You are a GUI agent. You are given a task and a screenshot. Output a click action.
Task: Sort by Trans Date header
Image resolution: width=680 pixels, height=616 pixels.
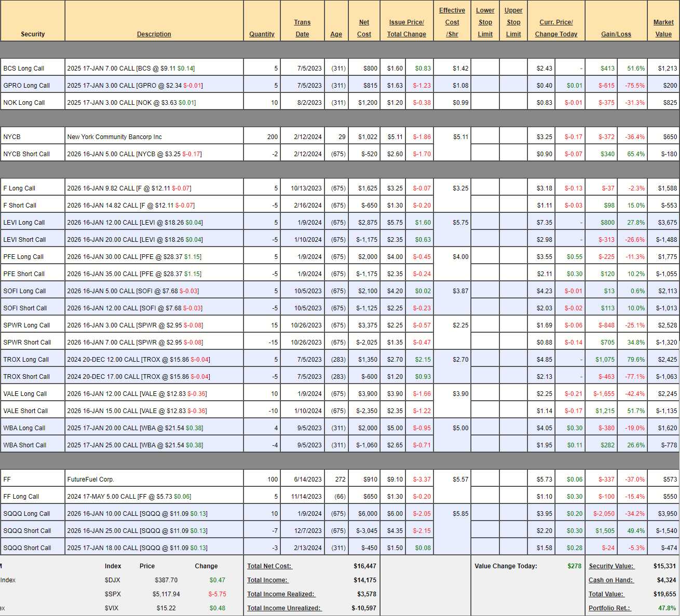pos(302,28)
